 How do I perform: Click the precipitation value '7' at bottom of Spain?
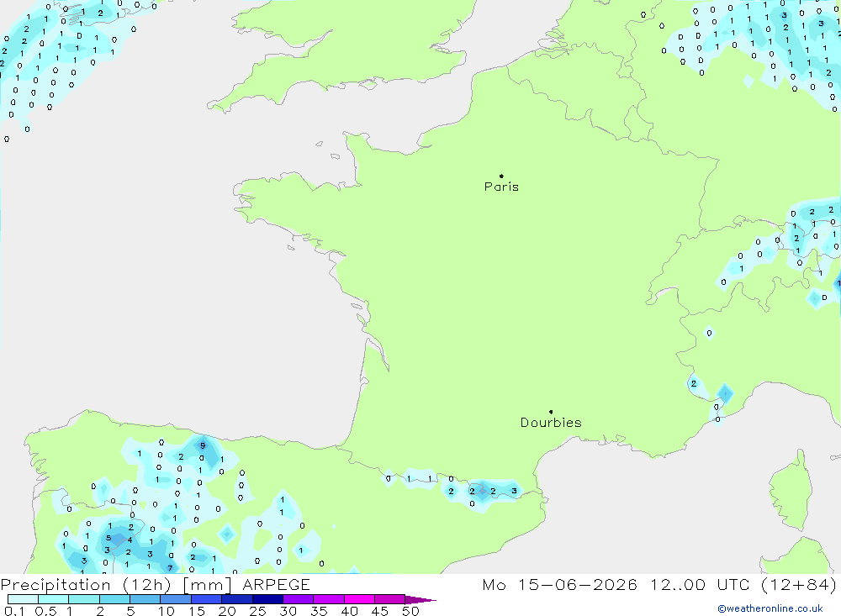click(x=170, y=568)
